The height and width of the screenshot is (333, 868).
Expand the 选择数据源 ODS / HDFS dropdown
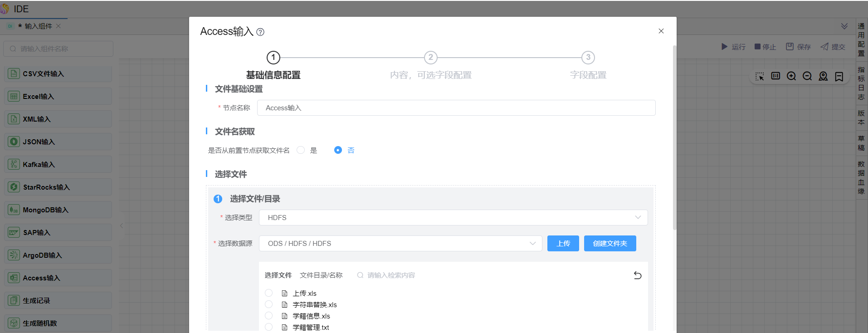[x=400, y=244]
